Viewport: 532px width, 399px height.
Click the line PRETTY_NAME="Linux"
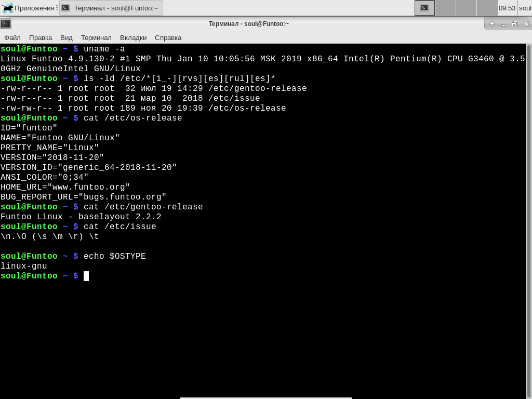pyautogui.click(x=49, y=148)
